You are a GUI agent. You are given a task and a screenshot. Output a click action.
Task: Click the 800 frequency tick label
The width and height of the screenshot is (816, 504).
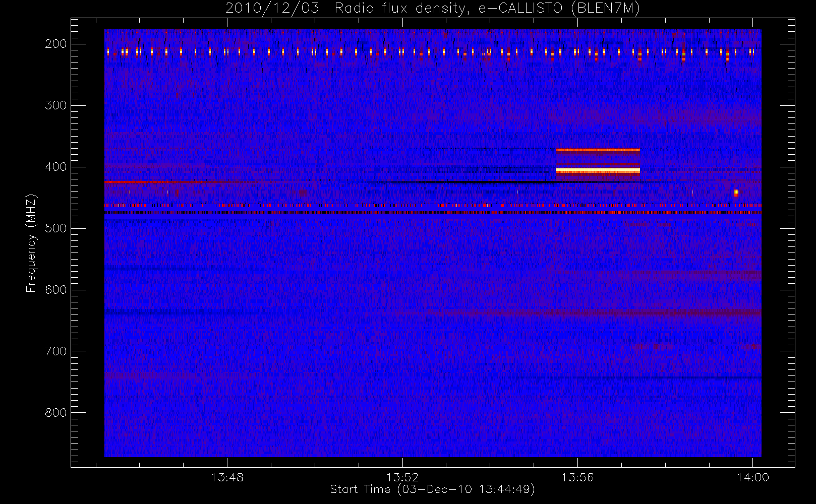(x=55, y=413)
